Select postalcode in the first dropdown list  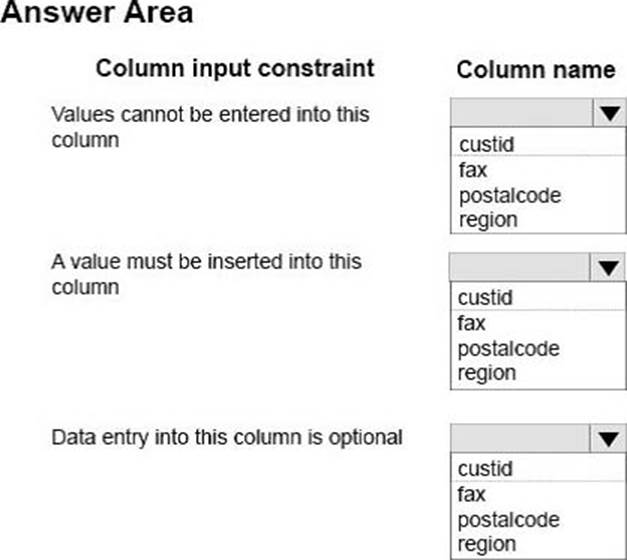[x=509, y=195]
